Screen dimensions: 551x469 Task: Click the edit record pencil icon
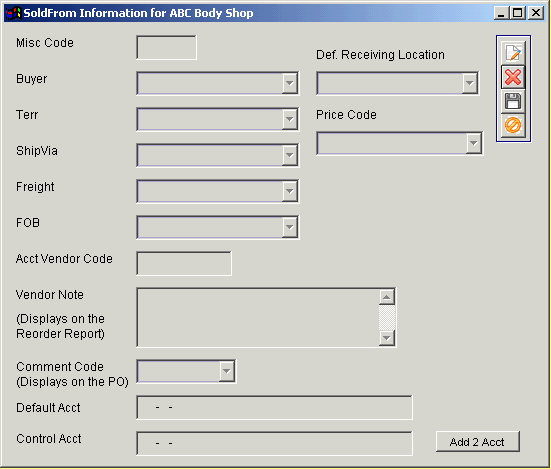513,53
